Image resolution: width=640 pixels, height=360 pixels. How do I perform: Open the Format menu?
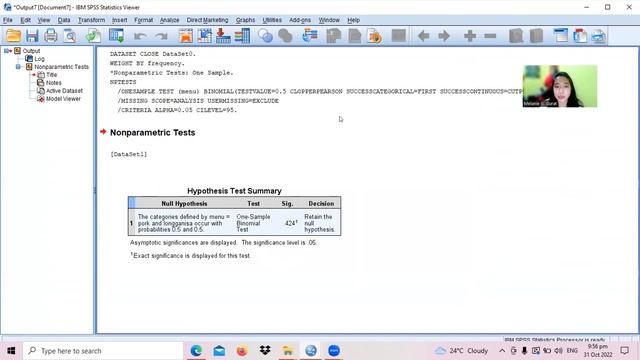pyautogui.click(x=143, y=20)
